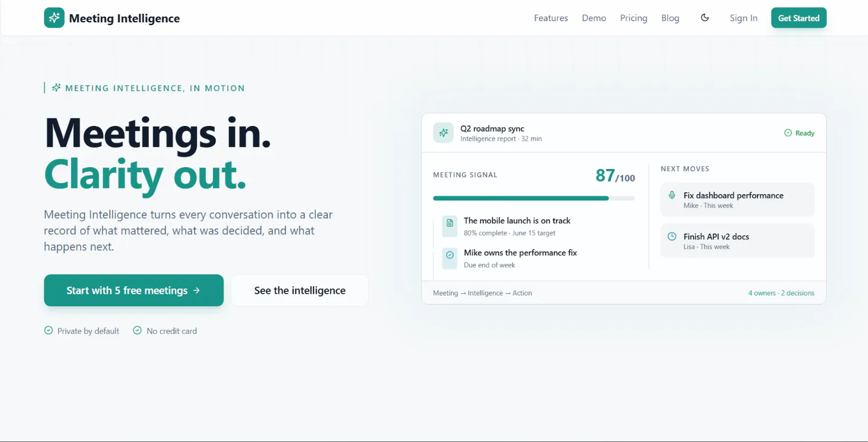This screenshot has height=442, width=868.
Task: Open the Finish API v2 docs card
Action: (738, 240)
